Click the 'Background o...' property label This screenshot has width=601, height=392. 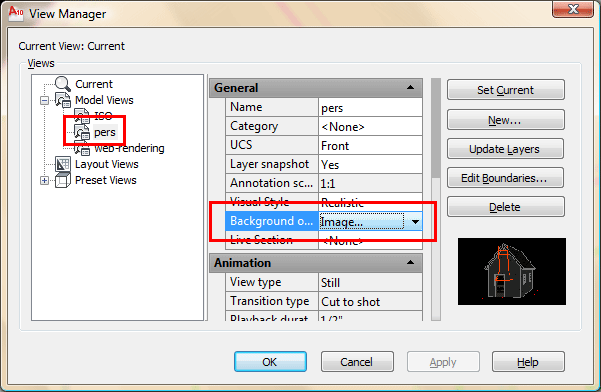coord(271,221)
